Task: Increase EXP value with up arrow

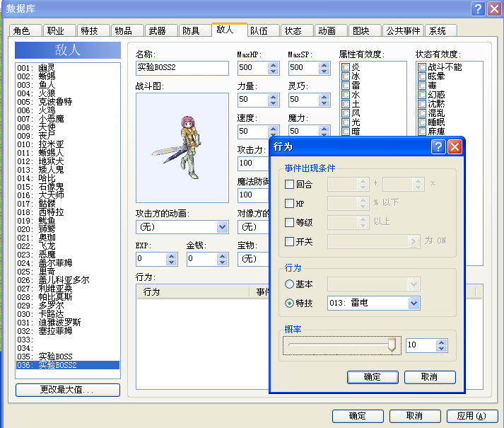Action: click(171, 256)
